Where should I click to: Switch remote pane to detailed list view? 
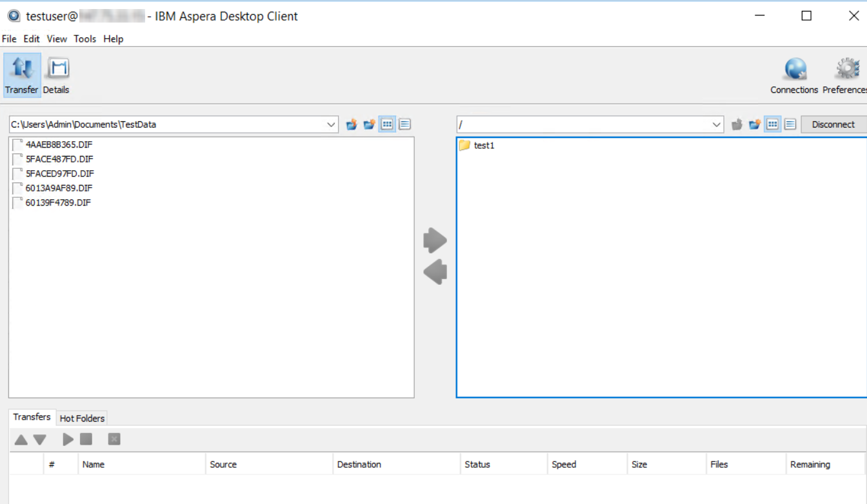790,124
